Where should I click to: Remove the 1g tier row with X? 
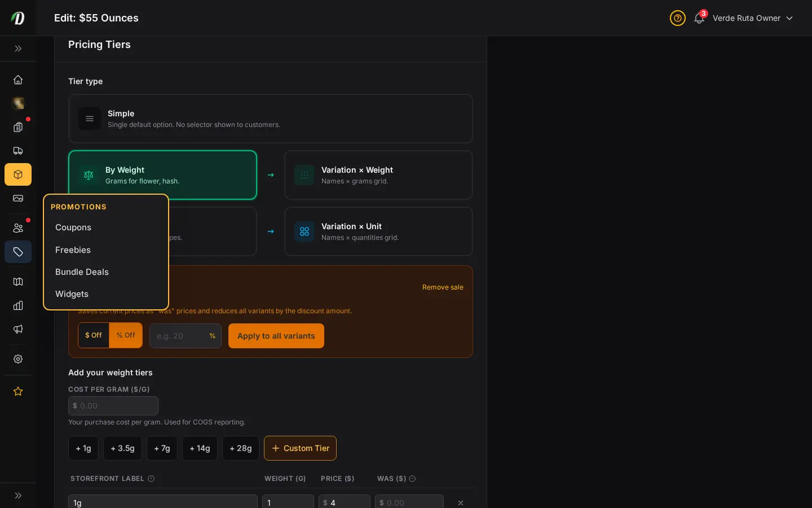(461, 503)
